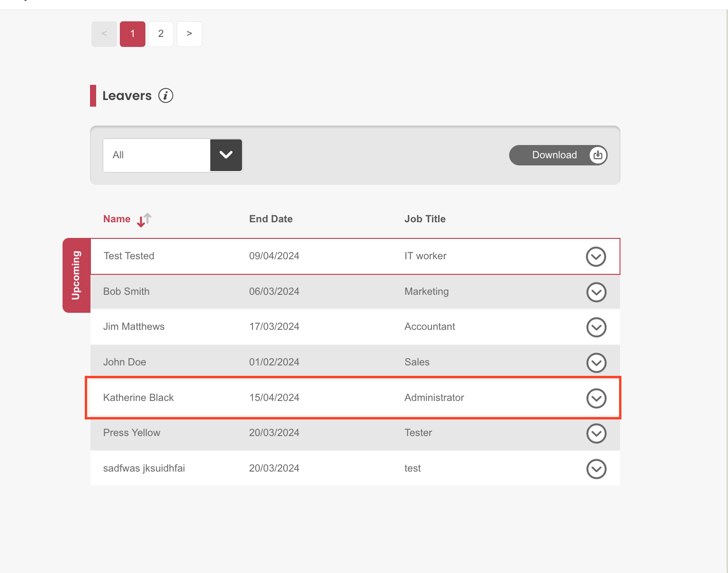Viewport: 728px width, 573px height.
Task: Select the John Doe name
Action: [125, 362]
